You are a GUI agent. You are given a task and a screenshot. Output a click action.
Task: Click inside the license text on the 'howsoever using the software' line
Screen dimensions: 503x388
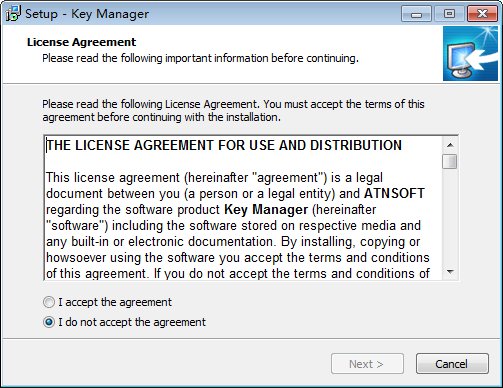pyautogui.click(x=238, y=258)
